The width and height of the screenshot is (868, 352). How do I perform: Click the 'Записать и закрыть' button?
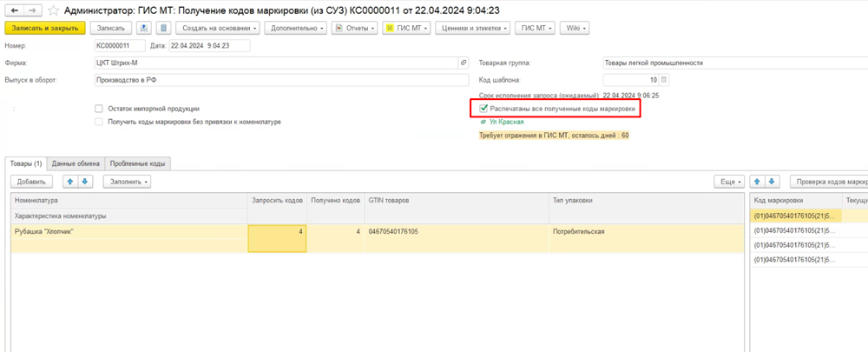(x=45, y=28)
